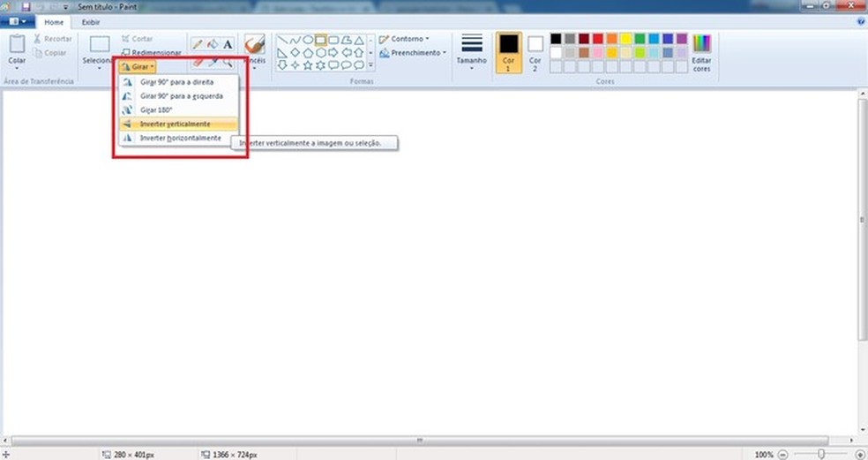Pick the triangle shape
This screenshot has width=868, height=460.
click(359, 40)
